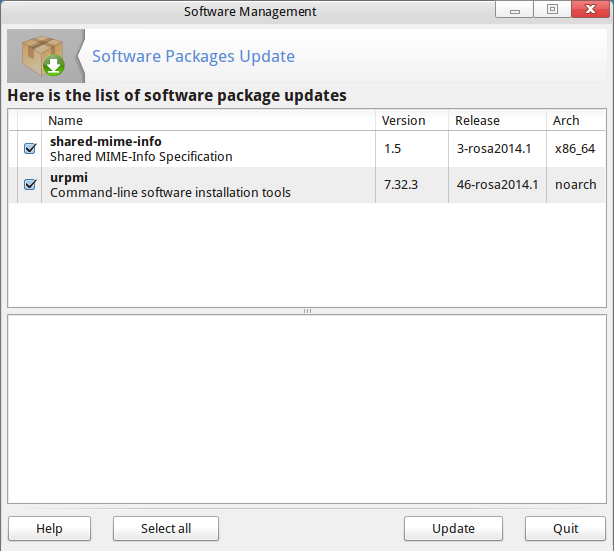Image resolution: width=614 pixels, height=551 pixels.
Task: Sort by the Arch column header
Action: click(x=576, y=120)
